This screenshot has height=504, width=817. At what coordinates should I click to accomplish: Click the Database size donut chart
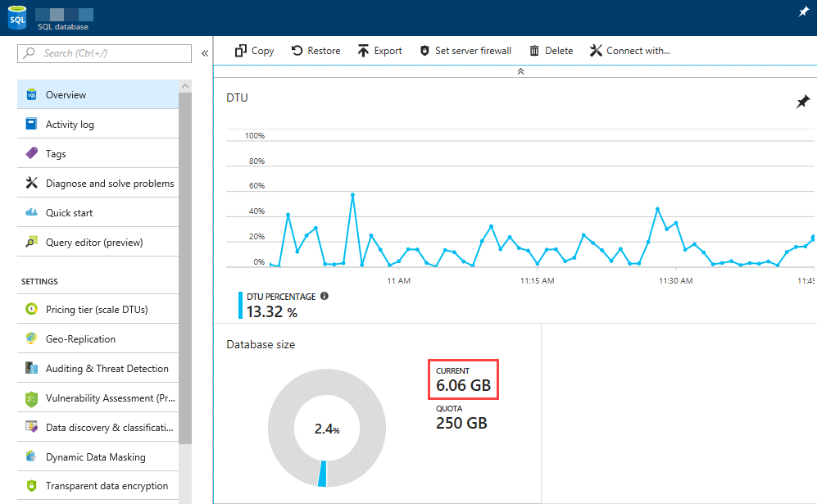pyautogui.click(x=325, y=429)
